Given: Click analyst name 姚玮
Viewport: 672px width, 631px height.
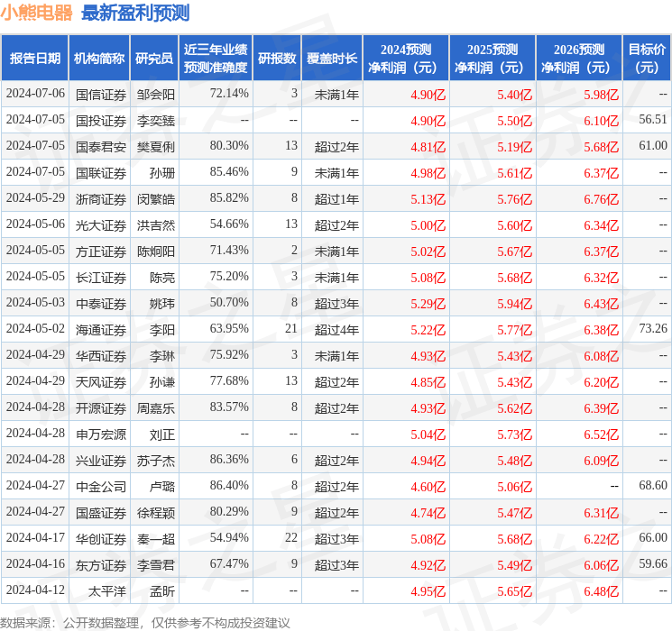Looking at the screenshot, I should tap(162, 303).
